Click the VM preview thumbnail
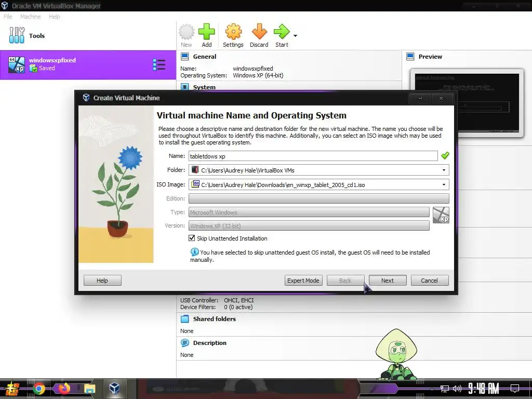 click(x=467, y=103)
